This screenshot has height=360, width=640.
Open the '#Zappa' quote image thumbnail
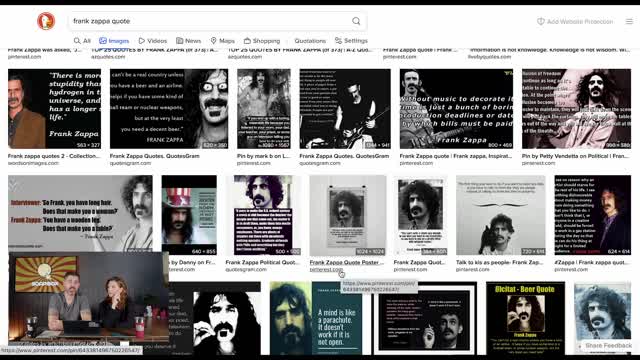pos(593,215)
